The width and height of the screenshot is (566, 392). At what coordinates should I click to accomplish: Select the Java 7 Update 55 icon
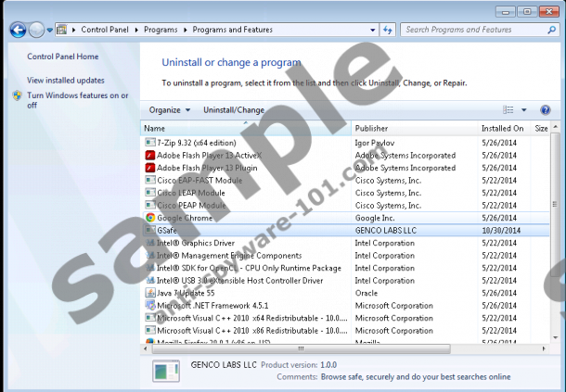150,293
